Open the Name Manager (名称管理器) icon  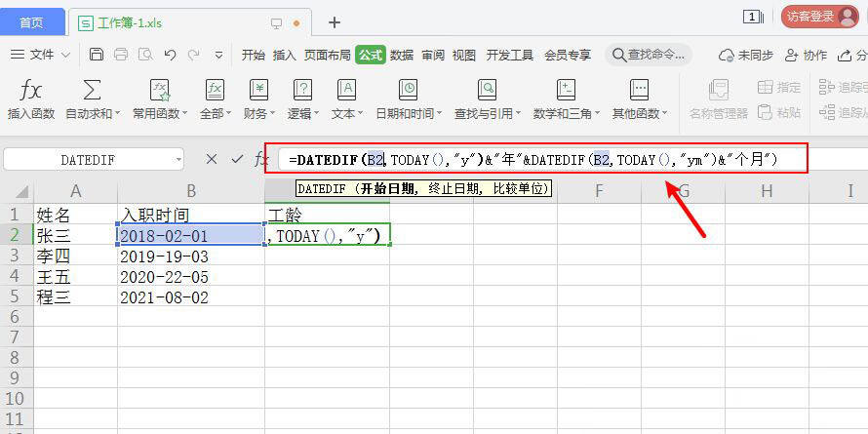coord(719,90)
